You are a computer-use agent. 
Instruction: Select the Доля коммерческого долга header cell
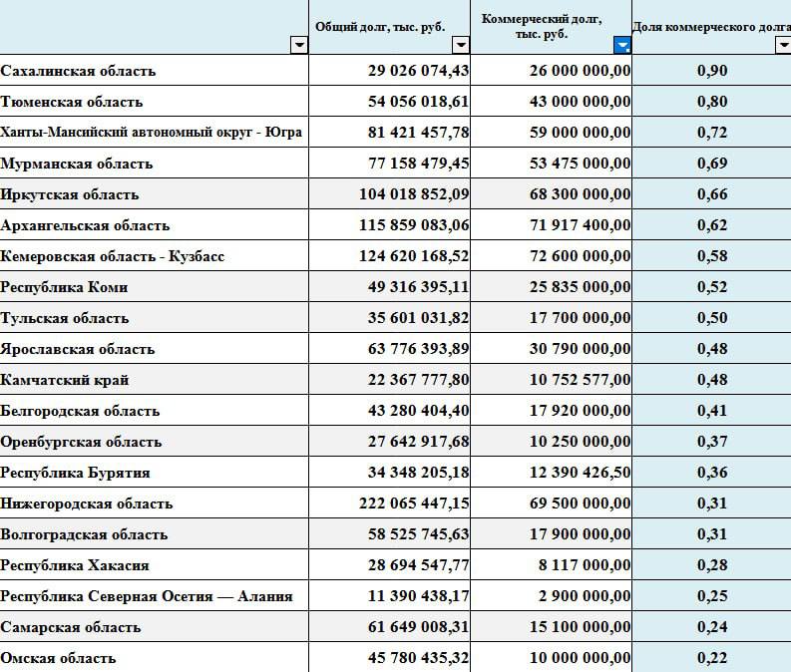tap(711, 27)
